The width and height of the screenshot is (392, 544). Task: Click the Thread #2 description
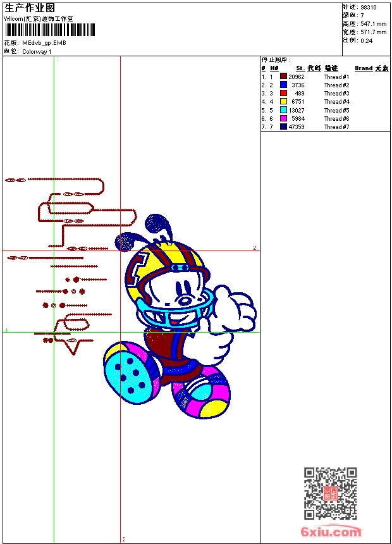[337, 85]
